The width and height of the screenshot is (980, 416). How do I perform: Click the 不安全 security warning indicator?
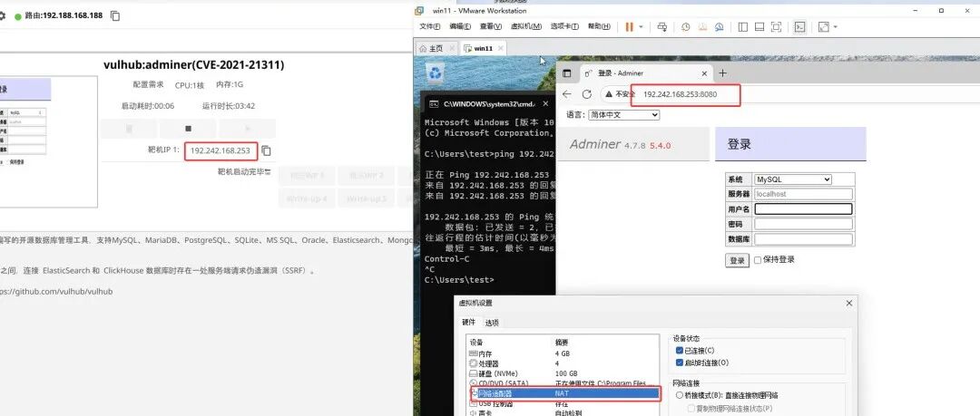pos(620,94)
